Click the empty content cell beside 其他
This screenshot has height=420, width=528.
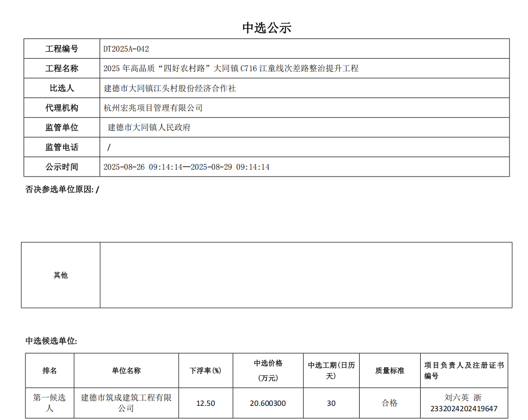click(305, 275)
